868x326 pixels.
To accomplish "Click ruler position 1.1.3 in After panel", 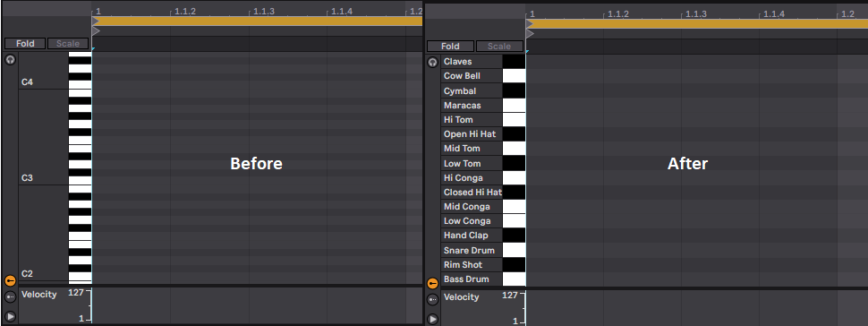I will (x=696, y=13).
